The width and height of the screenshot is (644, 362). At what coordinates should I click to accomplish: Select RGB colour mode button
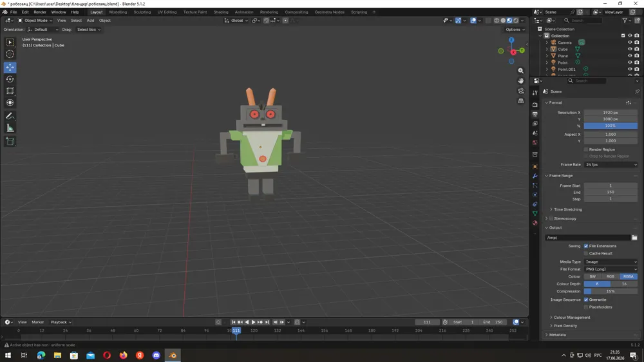(611, 276)
